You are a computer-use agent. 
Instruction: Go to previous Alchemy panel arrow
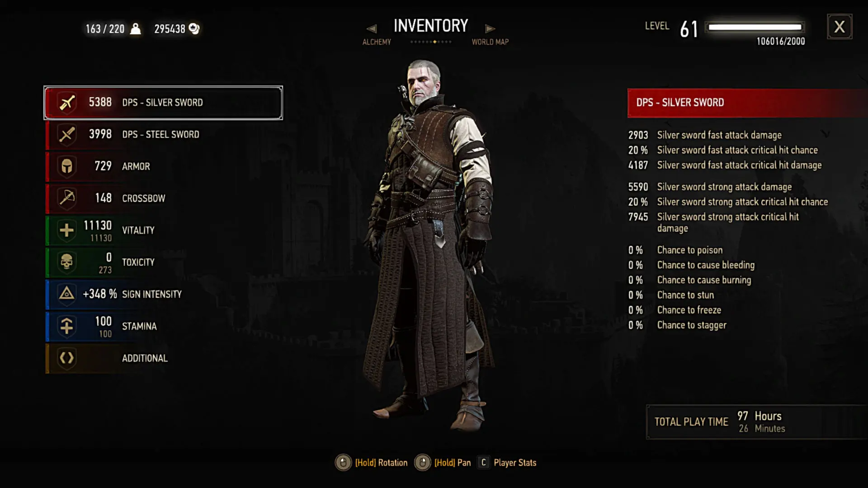pos(372,29)
